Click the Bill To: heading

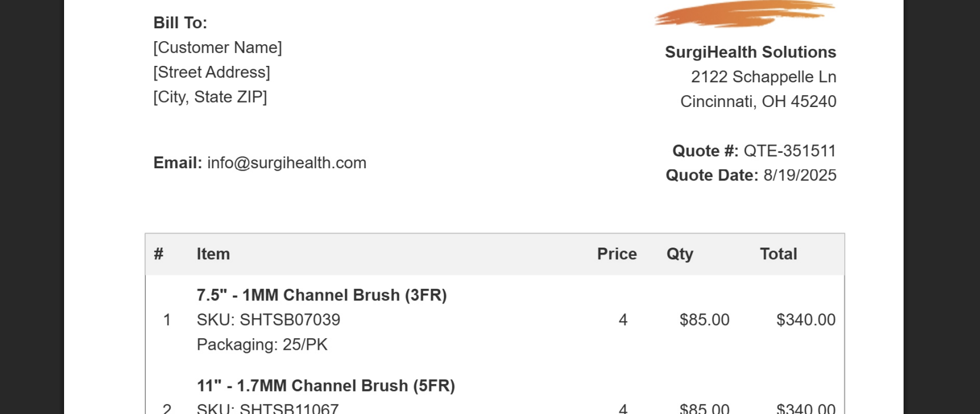pos(180,23)
